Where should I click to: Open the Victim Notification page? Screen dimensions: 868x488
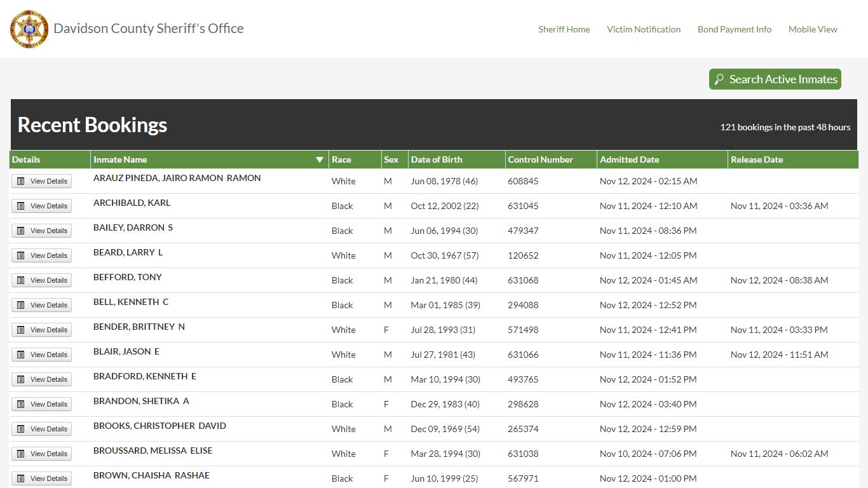644,29
